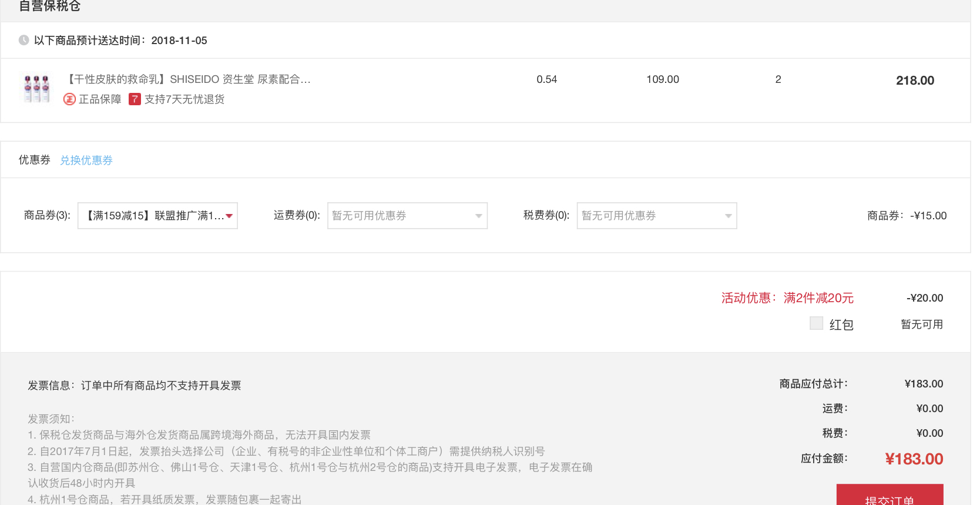Click the 优惠券 section label
The width and height of the screenshot is (980, 505).
35,160
